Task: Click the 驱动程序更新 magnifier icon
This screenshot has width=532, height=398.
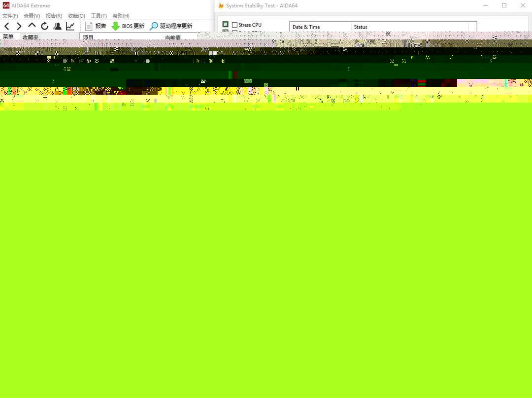Action: 154,26
